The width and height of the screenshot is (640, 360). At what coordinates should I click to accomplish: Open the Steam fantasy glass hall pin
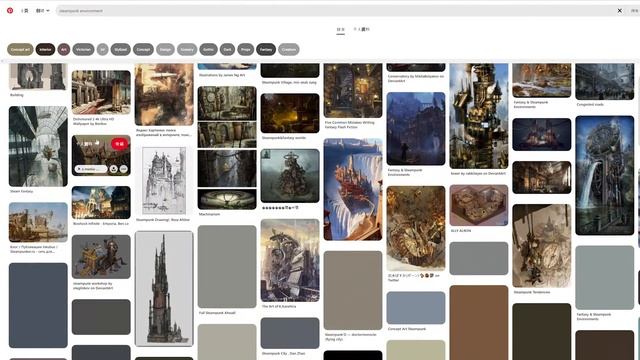pos(38,146)
